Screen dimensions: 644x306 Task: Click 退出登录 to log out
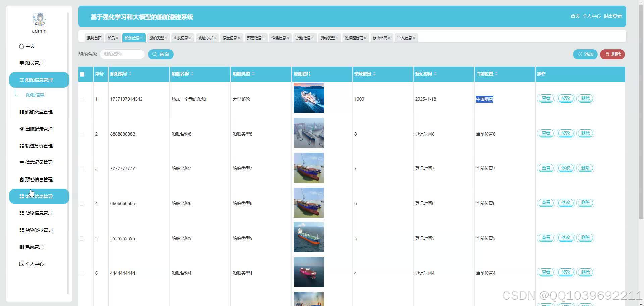(x=612, y=16)
